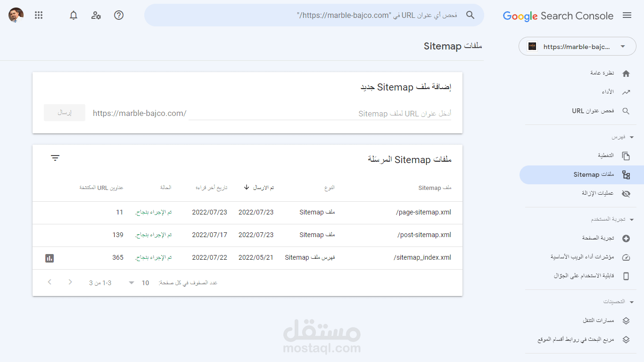644x362 pixels.
Task: Click the home icon for نظرة عامة
Action: (x=626, y=74)
